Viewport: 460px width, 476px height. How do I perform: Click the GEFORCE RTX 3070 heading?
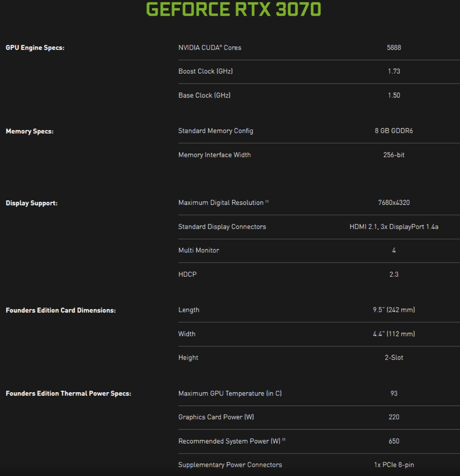(234, 9)
